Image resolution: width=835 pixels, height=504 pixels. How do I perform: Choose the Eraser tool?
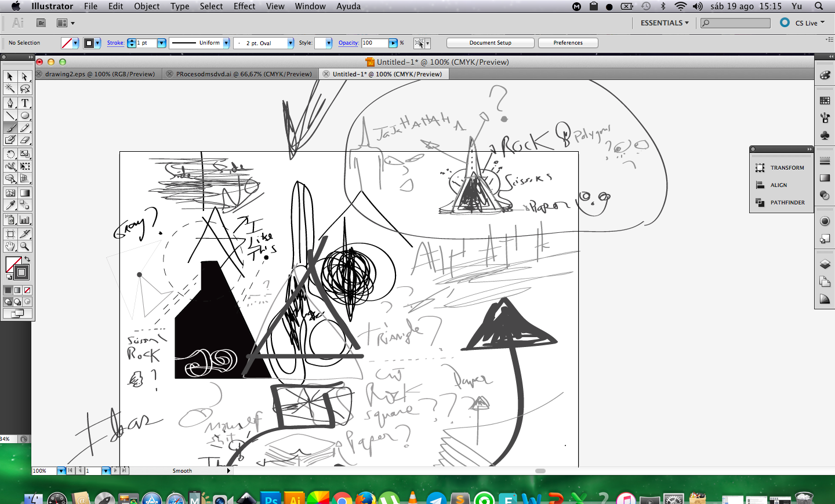[x=24, y=140]
